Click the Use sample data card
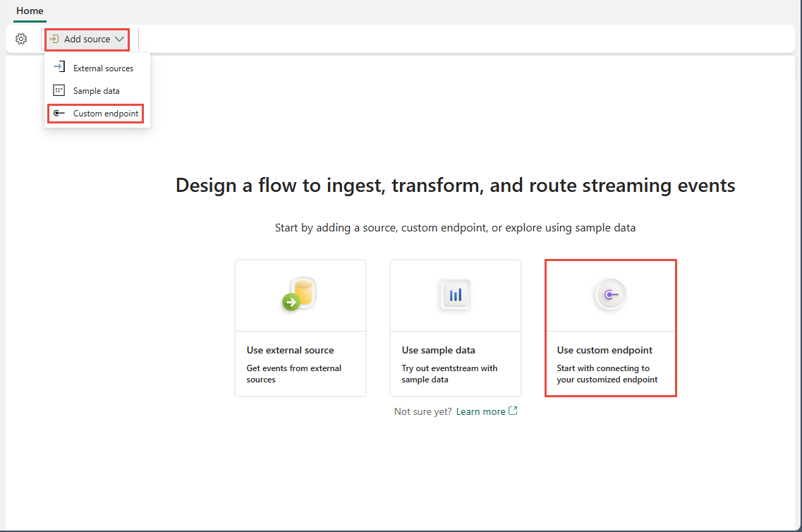 click(x=455, y=328)
